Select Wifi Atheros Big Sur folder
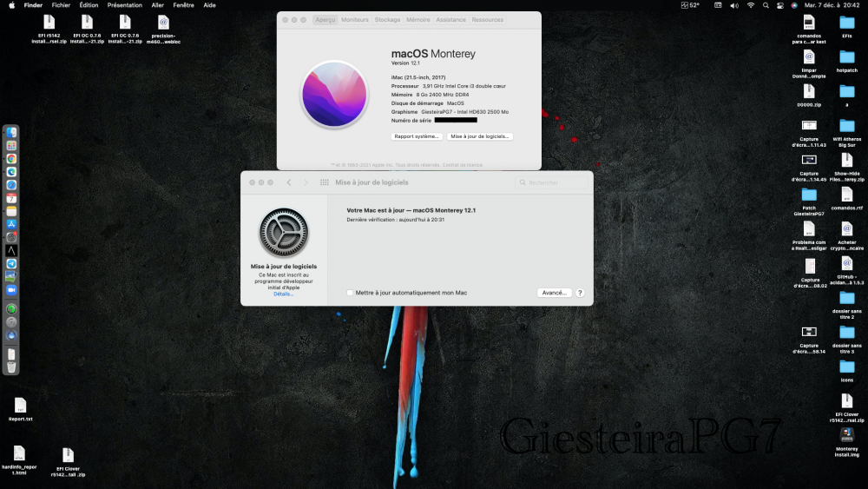Screen dimensions: 868x489 pyautogui.click(x=847, y=132)
